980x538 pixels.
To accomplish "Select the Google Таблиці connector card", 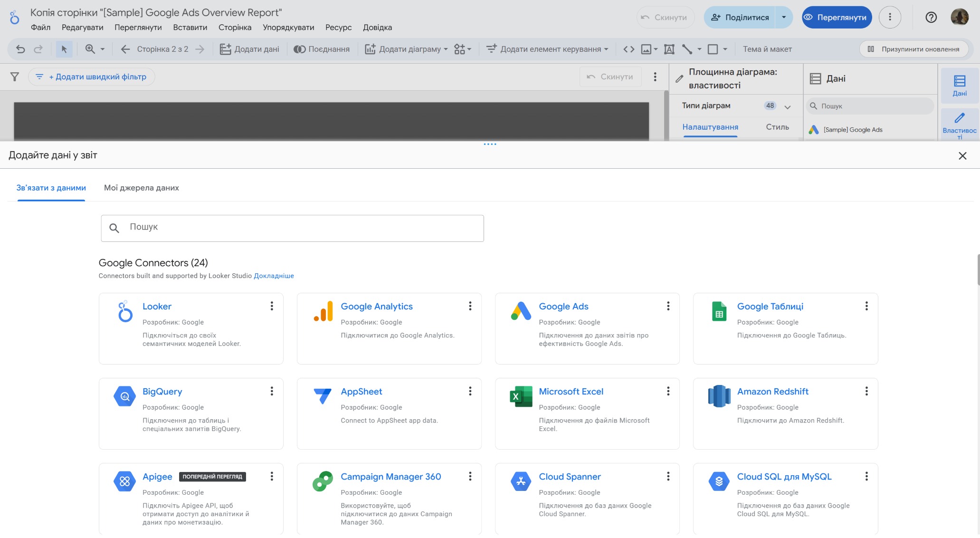I will [x=785, y=328].
